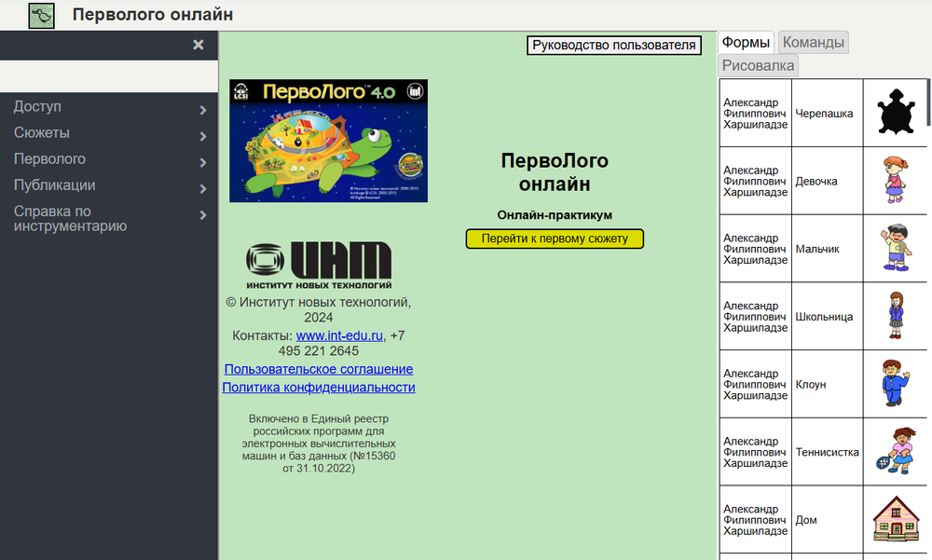Image resolution: width=932 pixels, height=560 pixels.
Task: Open the www.int-edu.ru link
Action: [339, 335]
